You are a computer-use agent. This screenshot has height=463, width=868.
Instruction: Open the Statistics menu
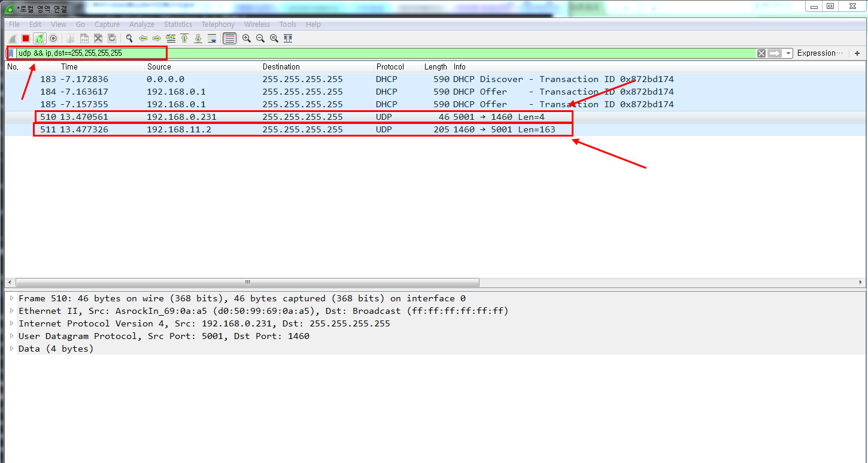(x=178, y=25)
